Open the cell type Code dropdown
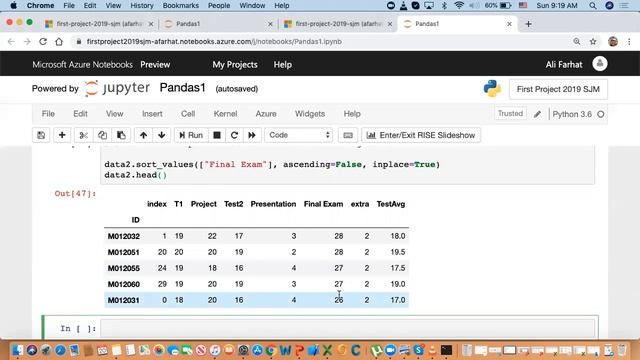 [299, 135]
